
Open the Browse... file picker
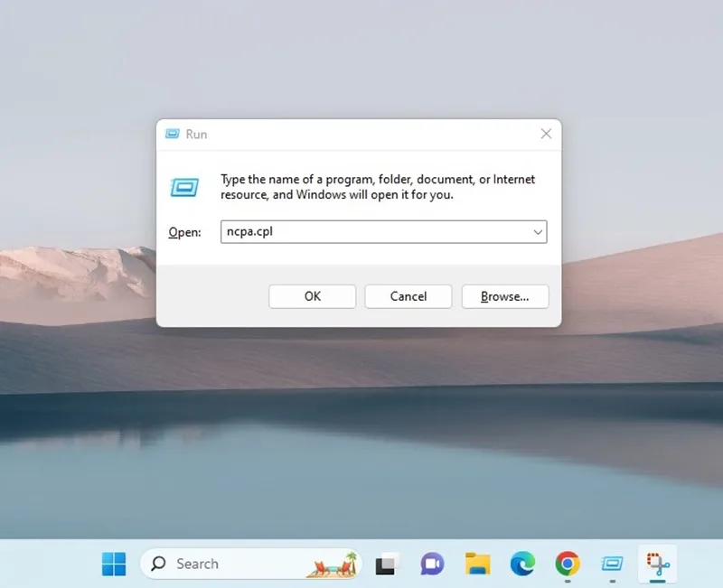(x=505, y=296)
